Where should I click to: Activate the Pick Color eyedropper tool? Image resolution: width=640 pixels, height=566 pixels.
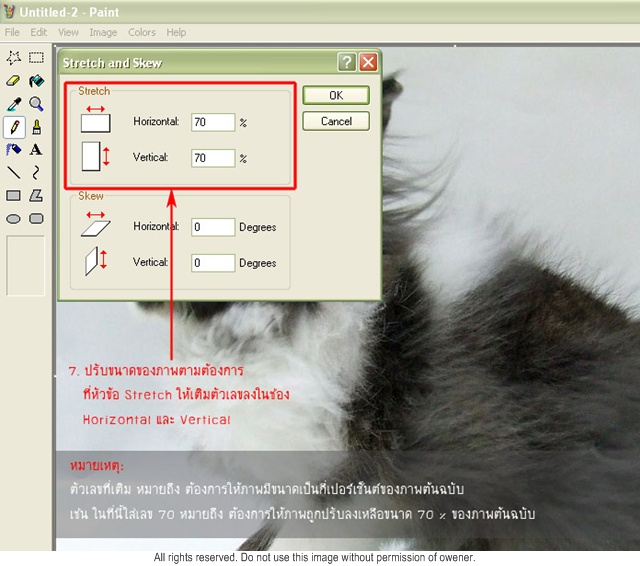click(x=14, y=104)
